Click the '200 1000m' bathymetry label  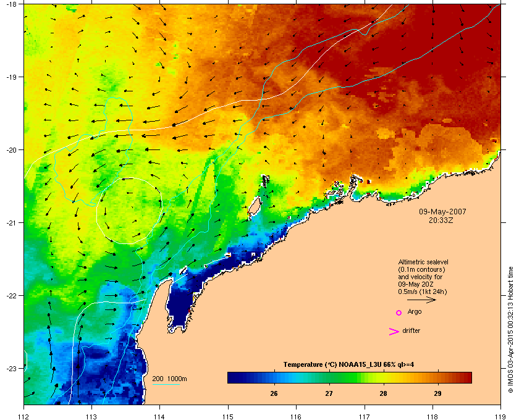pyautogui.click(x=169, y=379)
